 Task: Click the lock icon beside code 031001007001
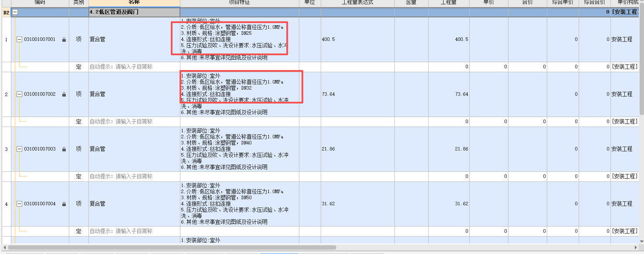pyautogui.click(x=64, y=40)
